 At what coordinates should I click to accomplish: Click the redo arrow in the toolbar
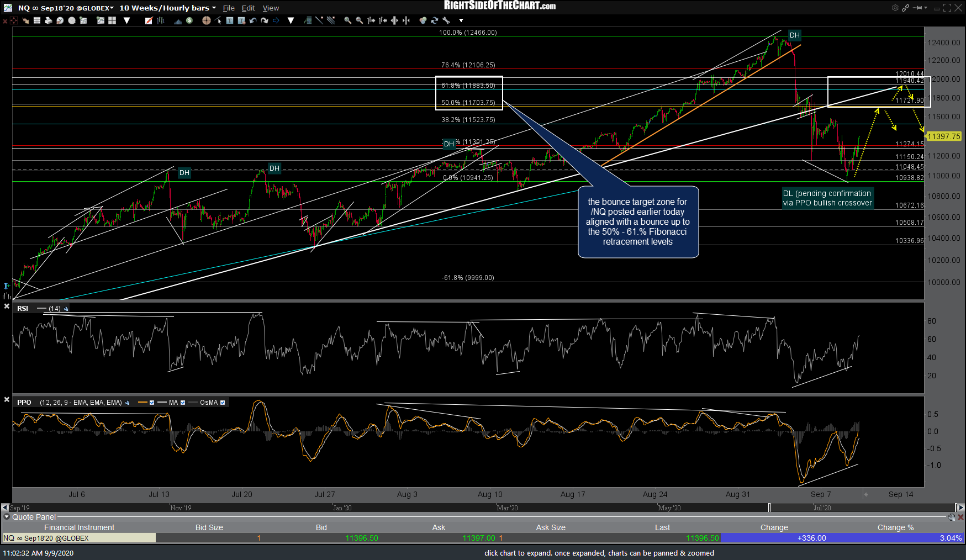(x=265, y=20)
